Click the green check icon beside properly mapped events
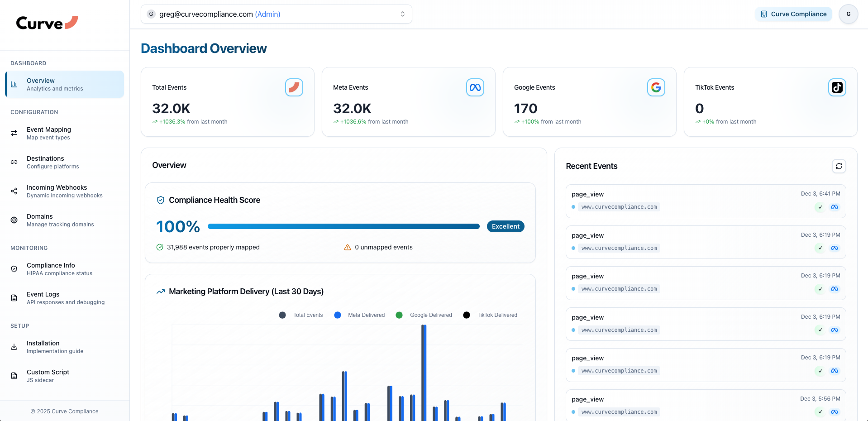The height and width of the screenshot is (421, 868). [160, 247]
